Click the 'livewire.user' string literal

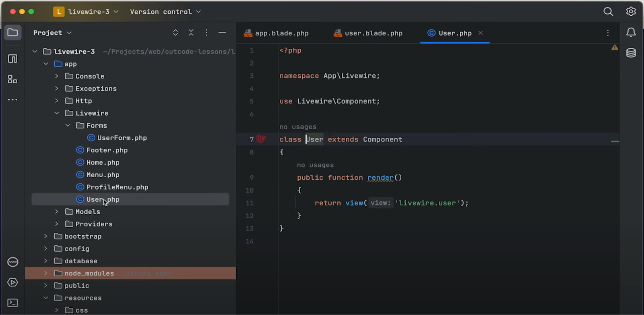pos(427,203)
